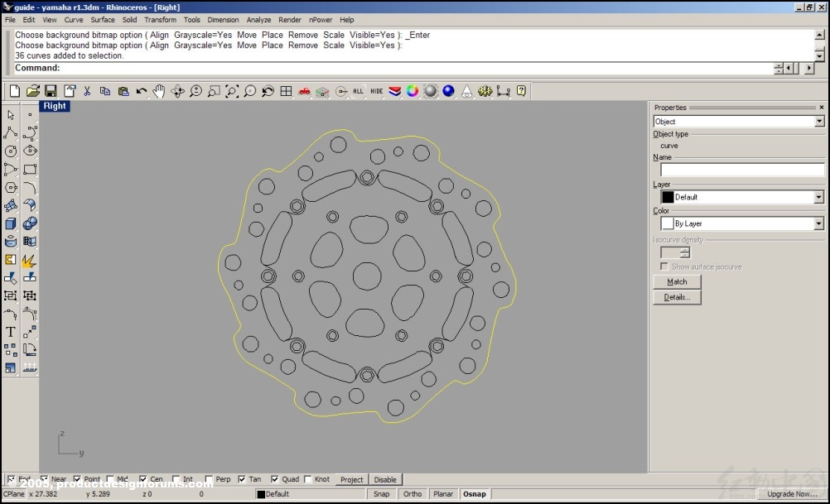Screen dimensions: 830x504
Task: Enable the Perp object snap checkbox
Action: 210,479
